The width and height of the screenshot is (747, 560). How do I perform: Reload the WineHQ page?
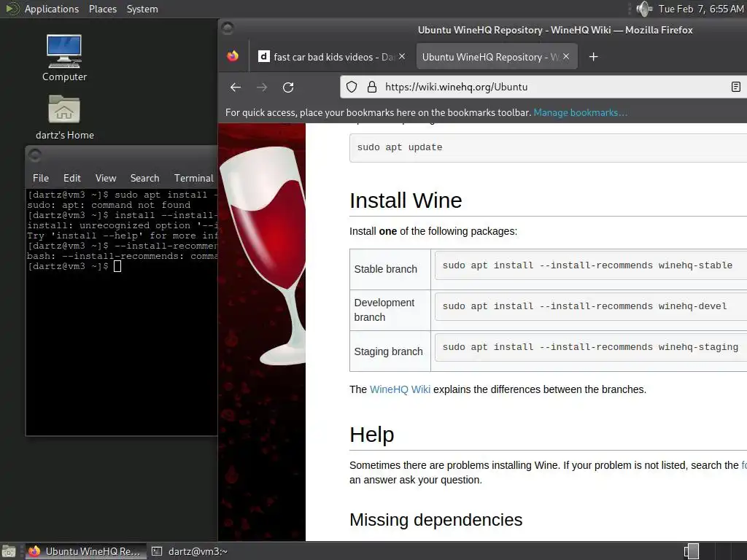tap(288, 87)
